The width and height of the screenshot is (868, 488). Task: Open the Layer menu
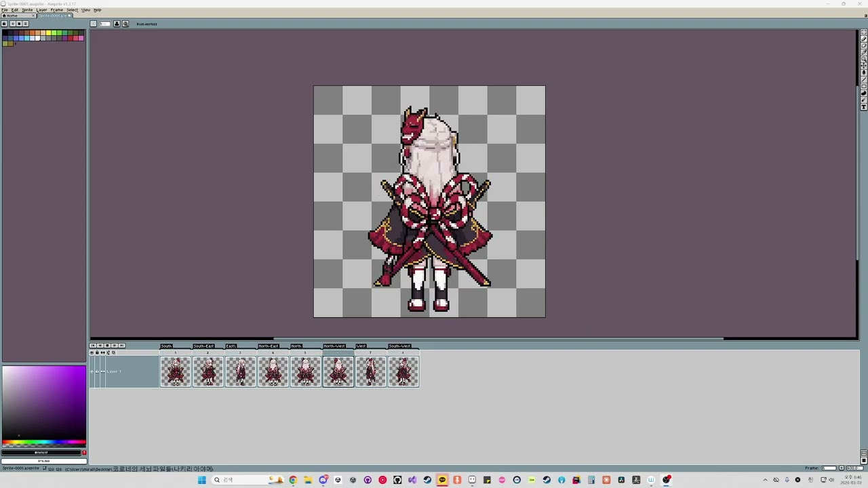tap(41, 10)
